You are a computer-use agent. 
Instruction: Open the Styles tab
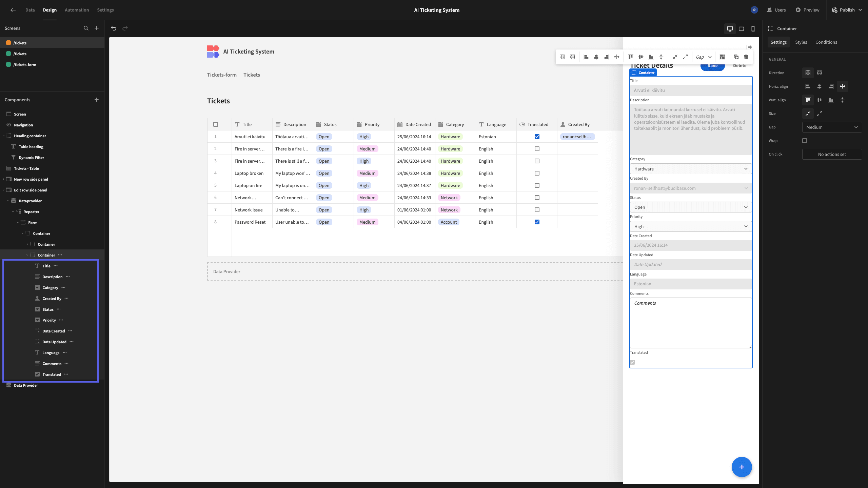tap(801, 42)
